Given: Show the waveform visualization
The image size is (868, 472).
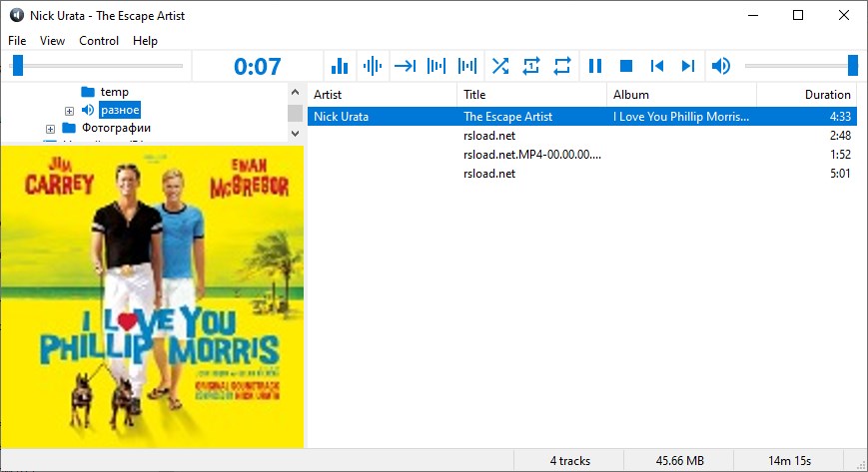Looking at the screenshot, I should coord(373,67).
